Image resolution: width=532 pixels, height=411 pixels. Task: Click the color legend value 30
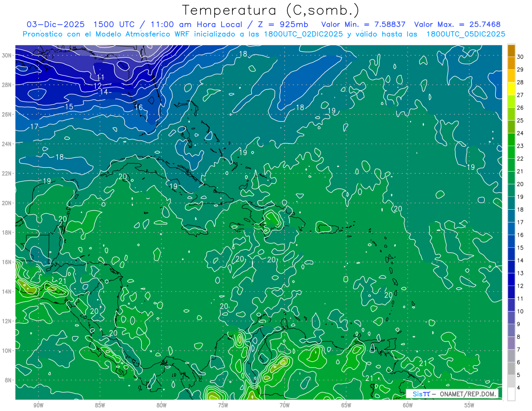pos(520,56)
